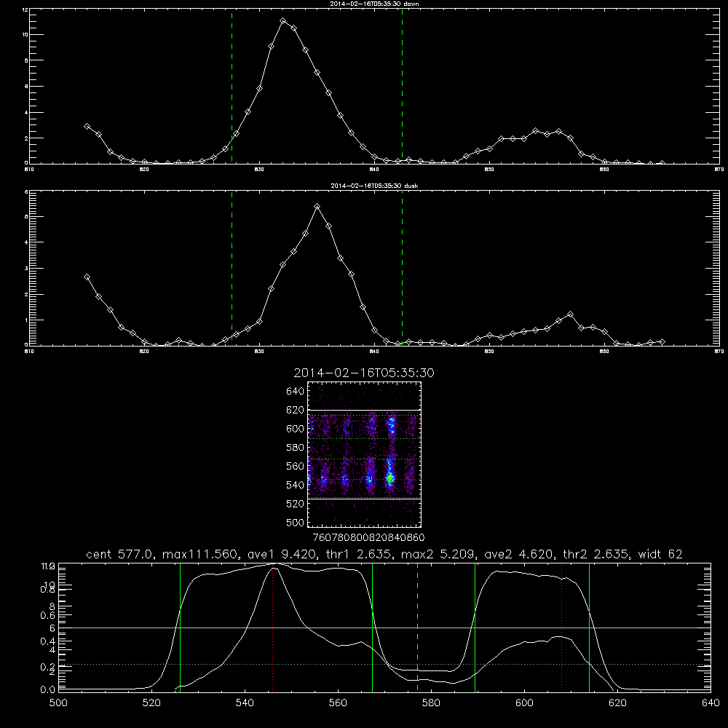Image resolution: width=728 pixels, height=728 pixels.
Task: Click the 'ave2 4.620' statistic text
Action: pos(519,554)
